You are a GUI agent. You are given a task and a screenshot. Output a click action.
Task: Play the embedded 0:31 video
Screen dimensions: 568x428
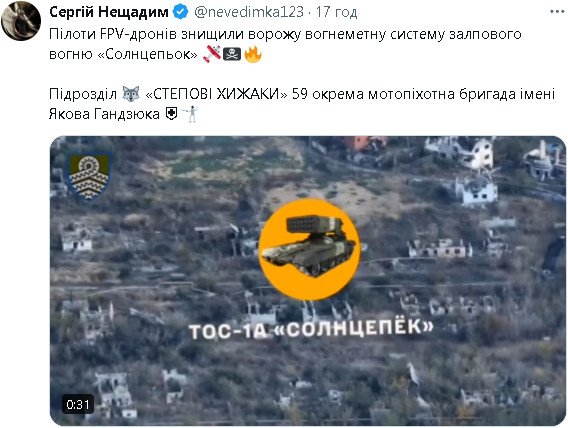tap(308, 281)
